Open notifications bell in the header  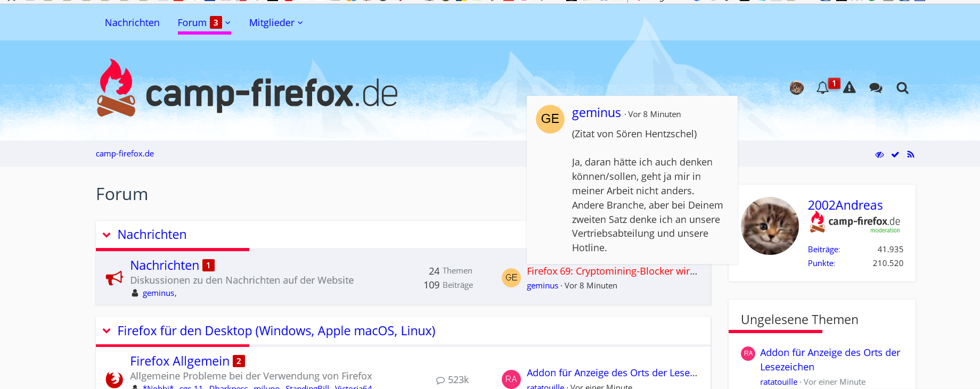pos(822,88)
